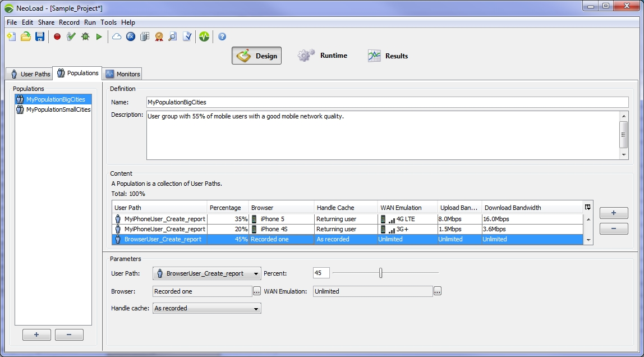
Task: Open the cloud icon in the toolbar
Action: [x=117, y=36]
